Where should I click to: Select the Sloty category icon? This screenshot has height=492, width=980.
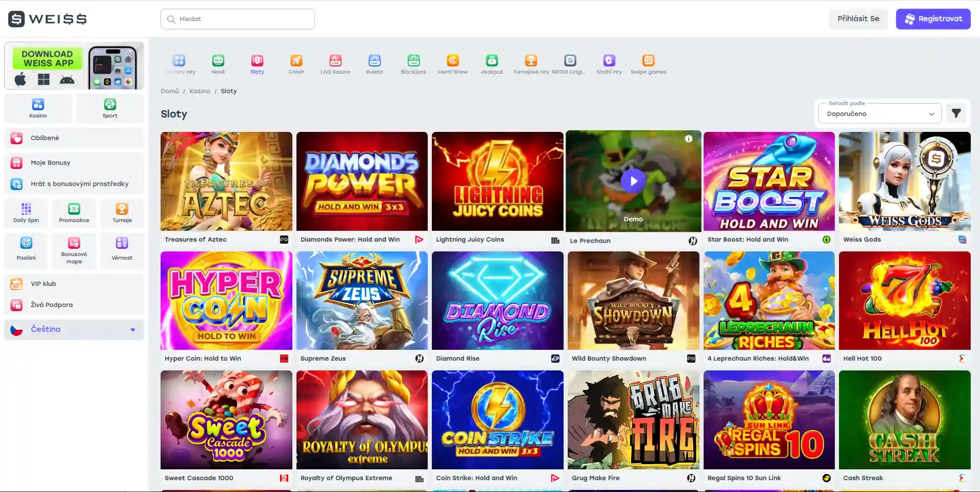coord(257,64)
